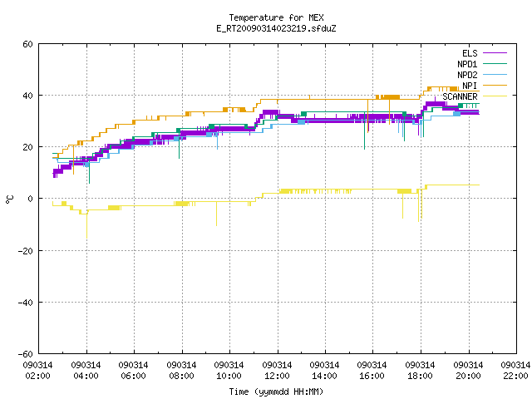Click the x-axis tick label 090314 14:00

[325, 371]
